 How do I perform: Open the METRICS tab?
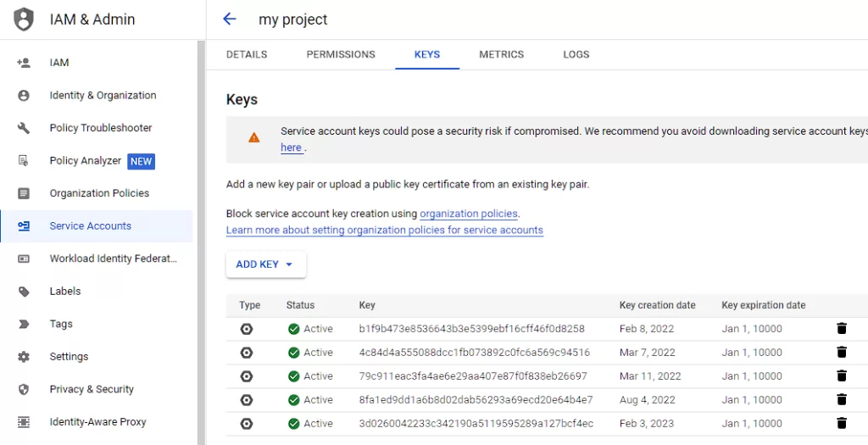[502, 54]
